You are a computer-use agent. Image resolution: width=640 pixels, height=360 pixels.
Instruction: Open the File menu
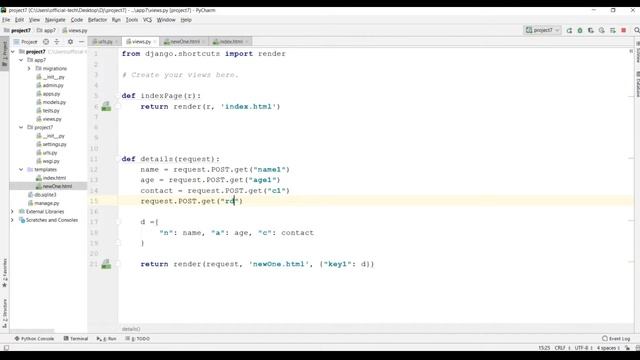point(6,20)
